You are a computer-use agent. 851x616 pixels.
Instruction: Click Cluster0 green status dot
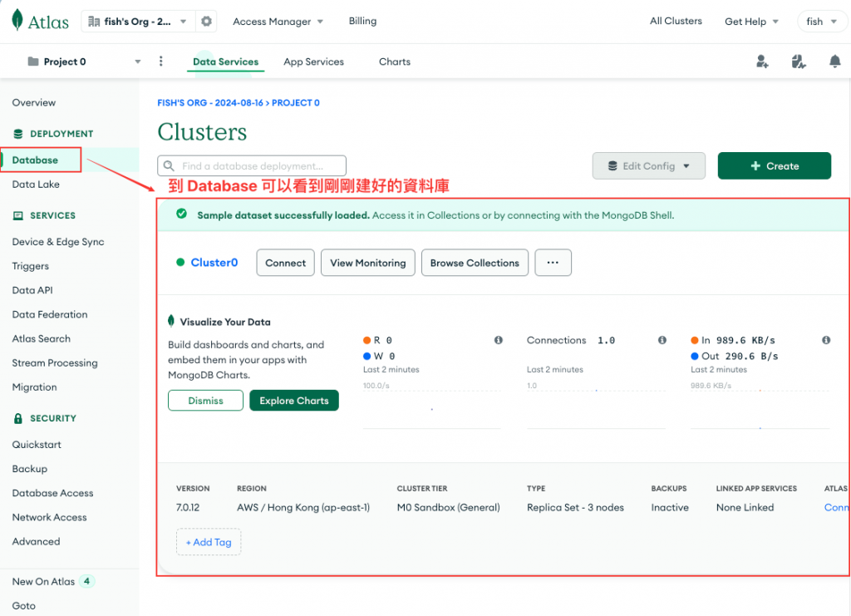(180, 262)
